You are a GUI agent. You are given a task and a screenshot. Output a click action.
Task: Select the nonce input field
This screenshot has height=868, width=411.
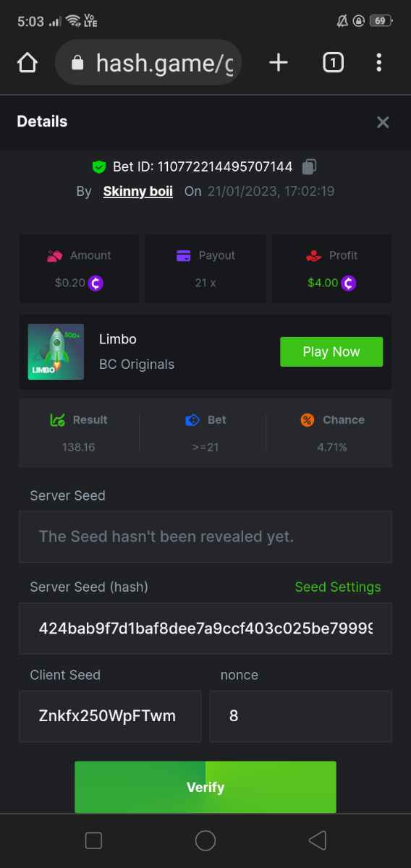pyautogui.click(x=301, y=716)
